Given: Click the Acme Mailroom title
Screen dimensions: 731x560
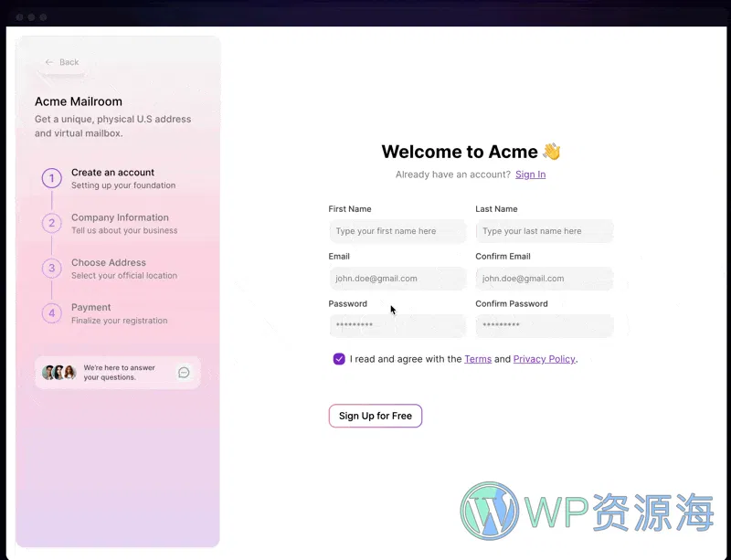Looking at the screenshot, I should click(79, 101).
